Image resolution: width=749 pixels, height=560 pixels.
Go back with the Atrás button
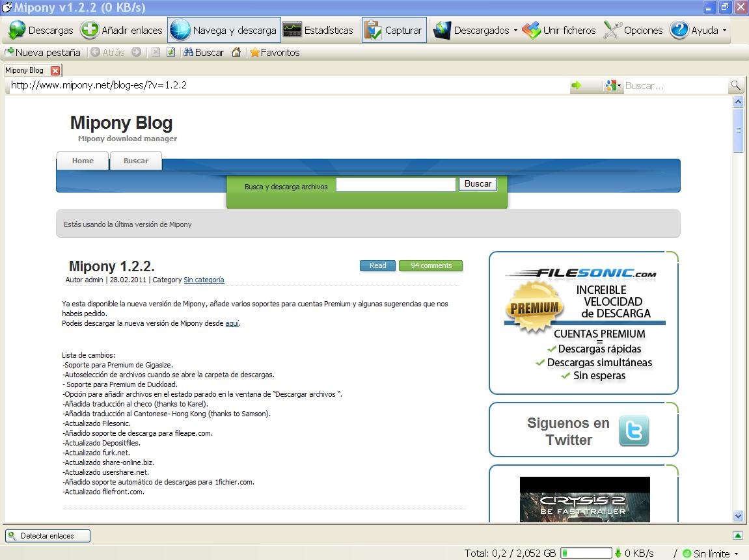click(x=108, y=52)
